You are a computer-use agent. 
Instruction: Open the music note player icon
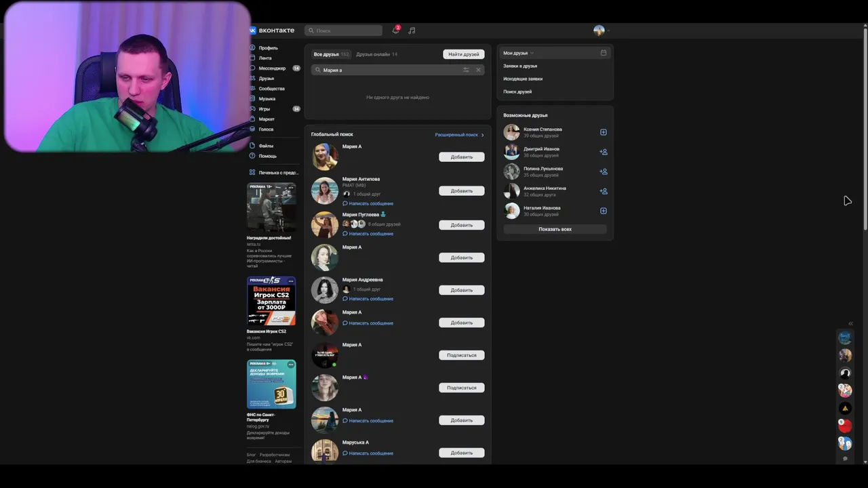click(x=412, y=30)
